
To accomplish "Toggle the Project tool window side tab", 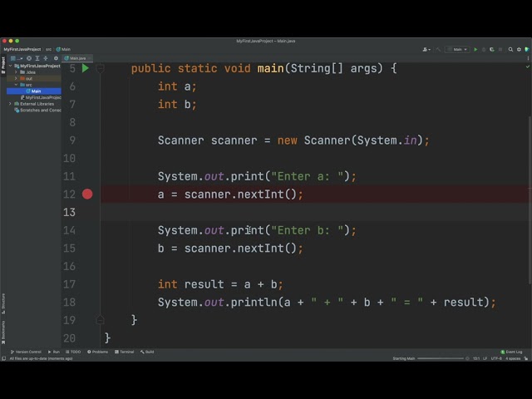I will pyautogui.click(x=3, y=65).
